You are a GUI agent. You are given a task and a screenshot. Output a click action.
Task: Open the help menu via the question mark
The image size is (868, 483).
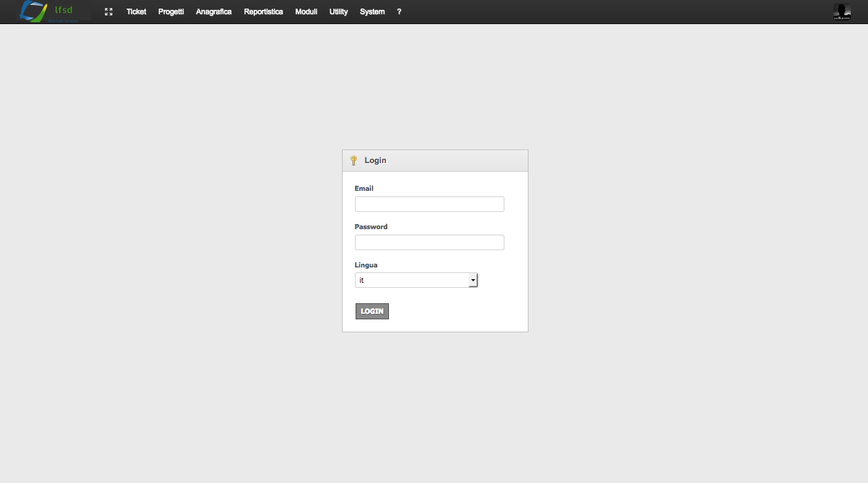[x=399, y=11]
